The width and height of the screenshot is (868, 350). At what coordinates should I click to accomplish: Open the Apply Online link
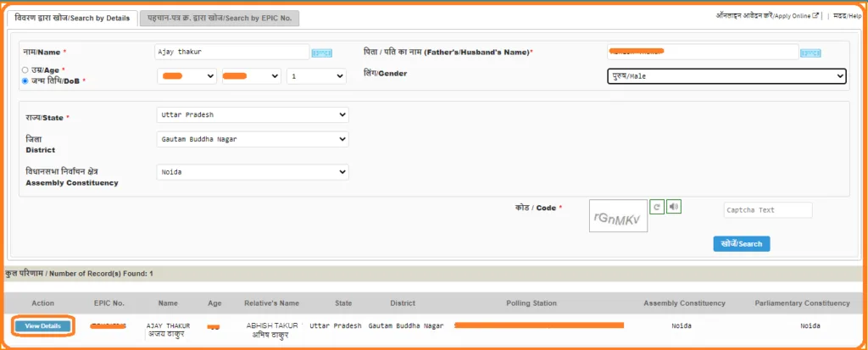767,16
